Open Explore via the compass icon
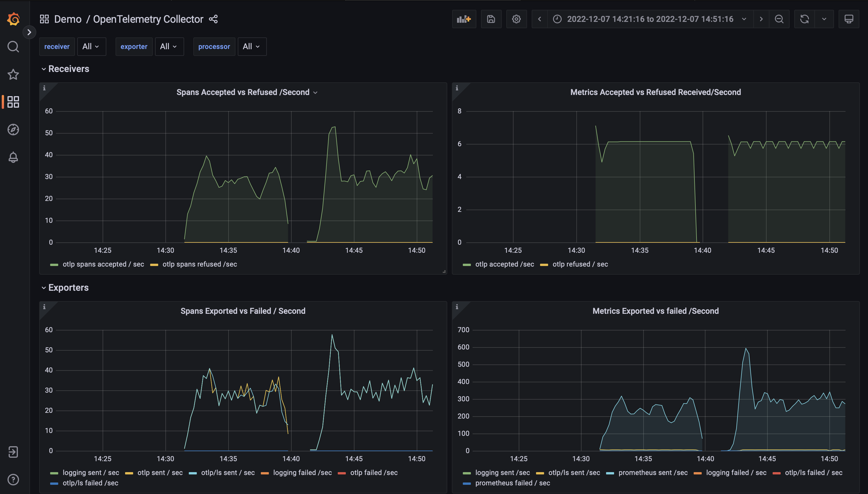The width and height of the screenshot is (868, 494). click(x=13, y=129)
